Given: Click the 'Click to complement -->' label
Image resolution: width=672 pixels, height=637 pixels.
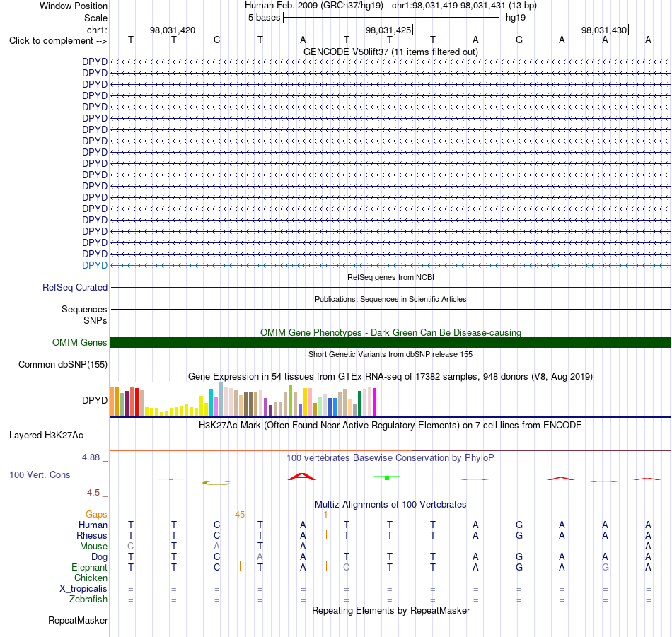Looking at the screenshot, I should (58, 41).
